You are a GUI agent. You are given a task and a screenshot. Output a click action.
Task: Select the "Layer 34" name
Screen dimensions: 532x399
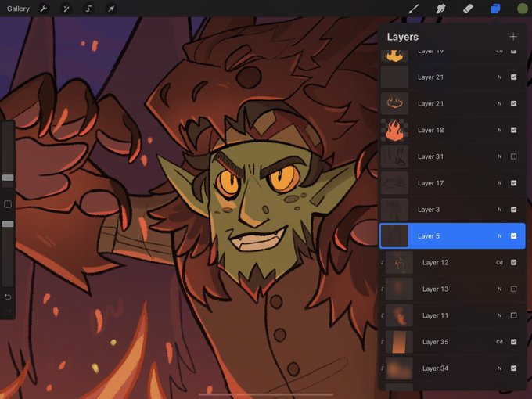point(435,368)
